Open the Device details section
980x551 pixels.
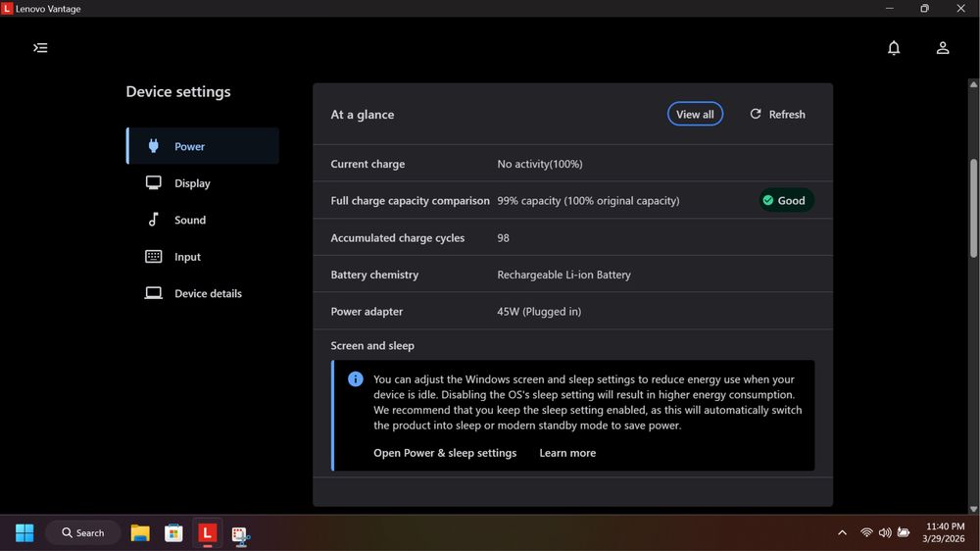tap(203, 293)
